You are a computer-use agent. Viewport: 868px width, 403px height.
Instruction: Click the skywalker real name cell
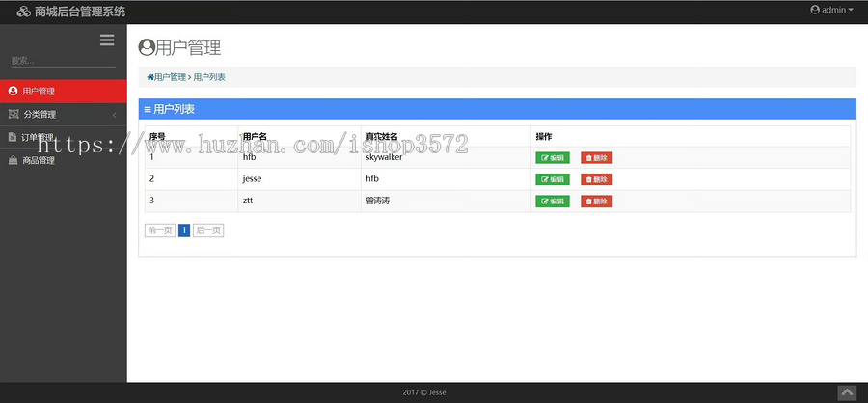pyautogui.click(x=446, y=158)
